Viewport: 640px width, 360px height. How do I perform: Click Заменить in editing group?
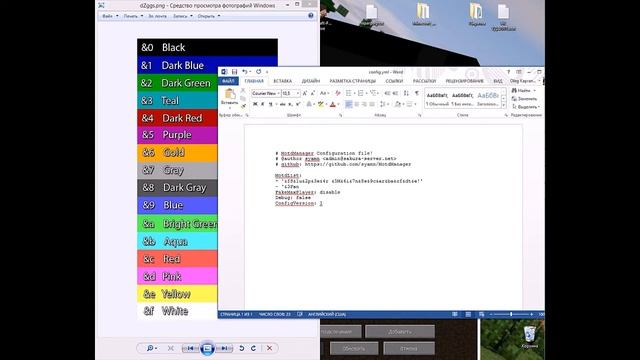click(x=524, y=99)
